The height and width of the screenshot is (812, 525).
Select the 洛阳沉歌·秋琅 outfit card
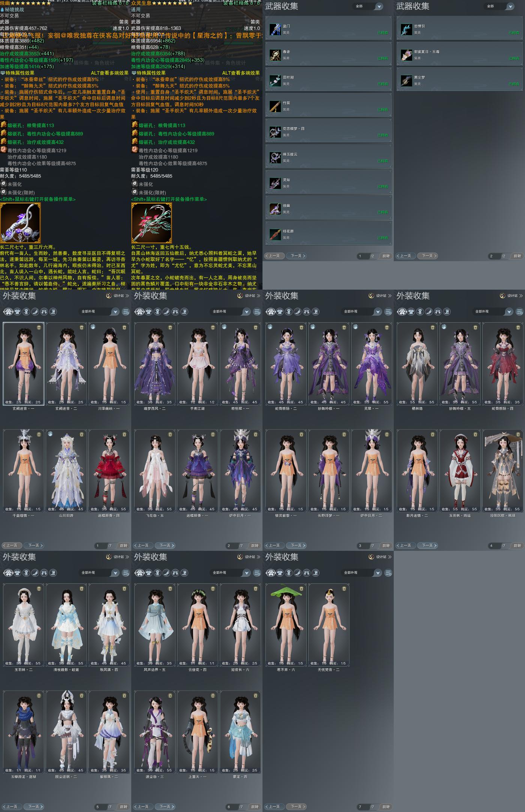pyautogui.click(x=503, y=471)
